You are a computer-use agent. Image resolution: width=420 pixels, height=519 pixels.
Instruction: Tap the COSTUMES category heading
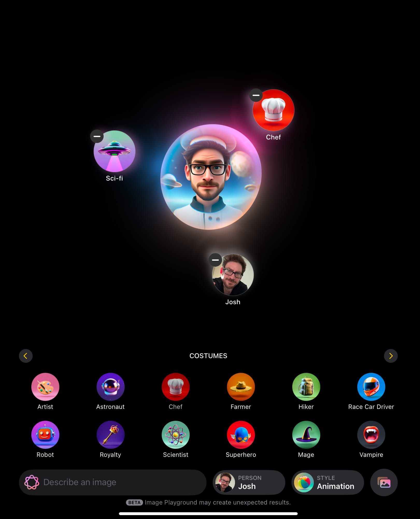click(x=208, y=356)
